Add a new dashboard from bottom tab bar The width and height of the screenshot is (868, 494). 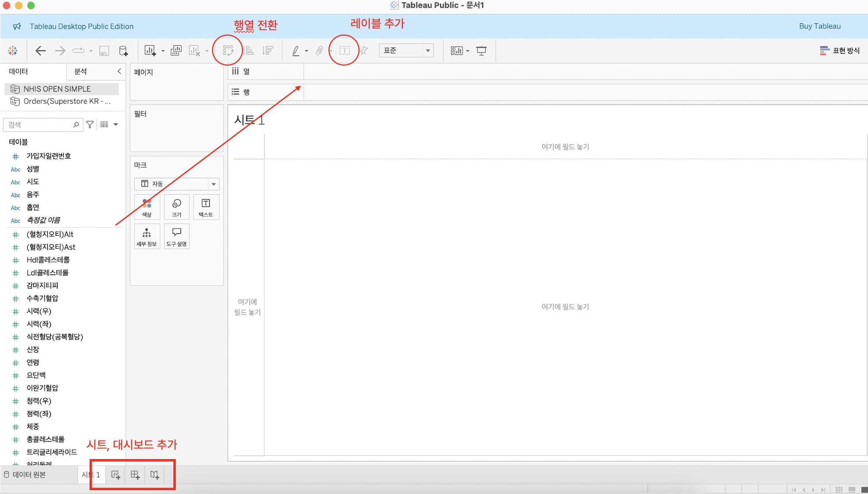pos(135,475)
